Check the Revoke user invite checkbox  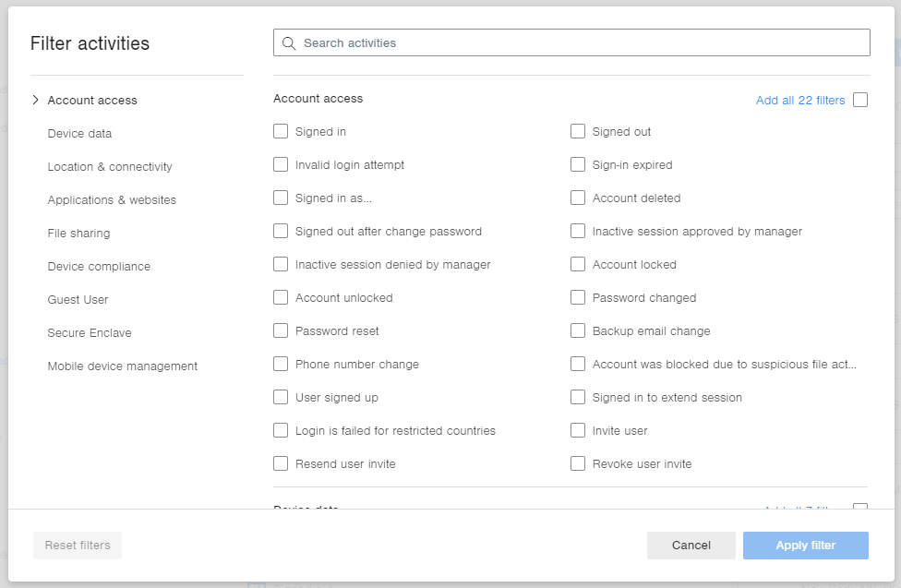point(578,464)
